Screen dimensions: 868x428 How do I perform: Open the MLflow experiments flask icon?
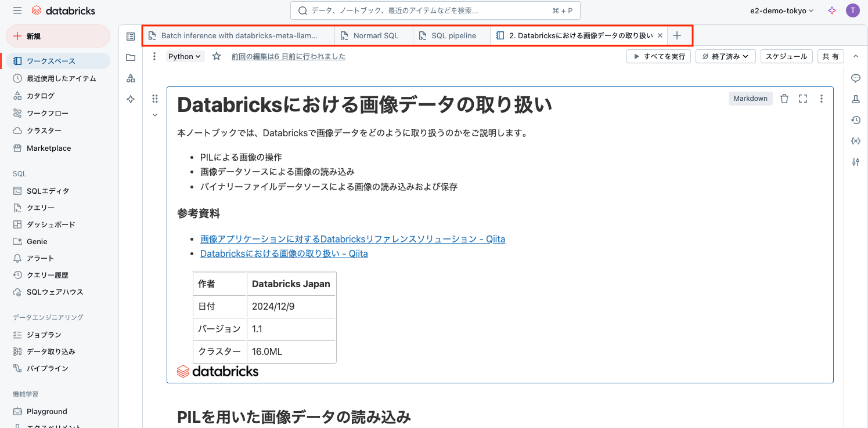[856, 99]
